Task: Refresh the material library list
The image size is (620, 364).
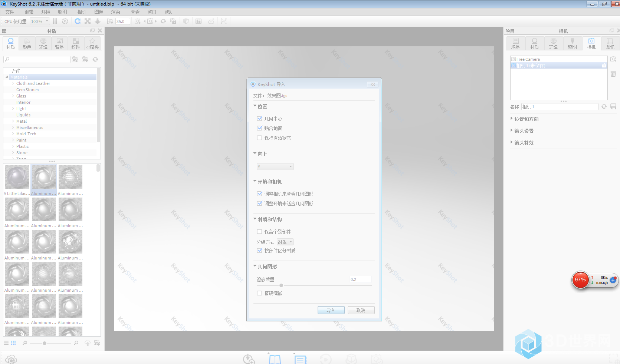Action: [x=95, y=59]
